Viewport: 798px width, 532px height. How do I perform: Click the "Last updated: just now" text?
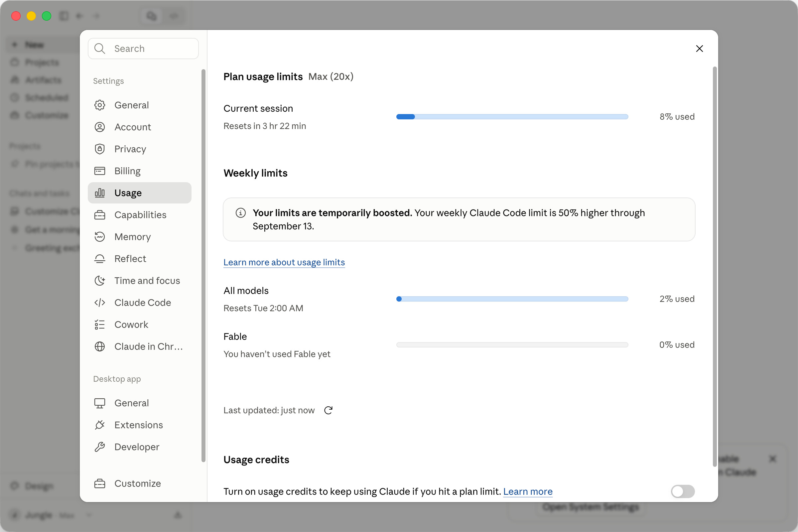point(269,411)
